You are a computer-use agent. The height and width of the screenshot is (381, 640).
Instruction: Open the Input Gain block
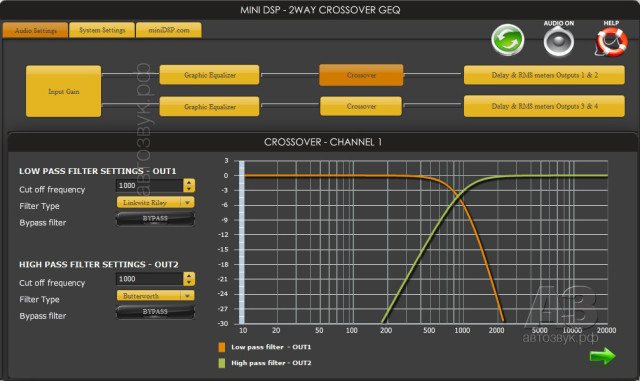click(64, 91)
